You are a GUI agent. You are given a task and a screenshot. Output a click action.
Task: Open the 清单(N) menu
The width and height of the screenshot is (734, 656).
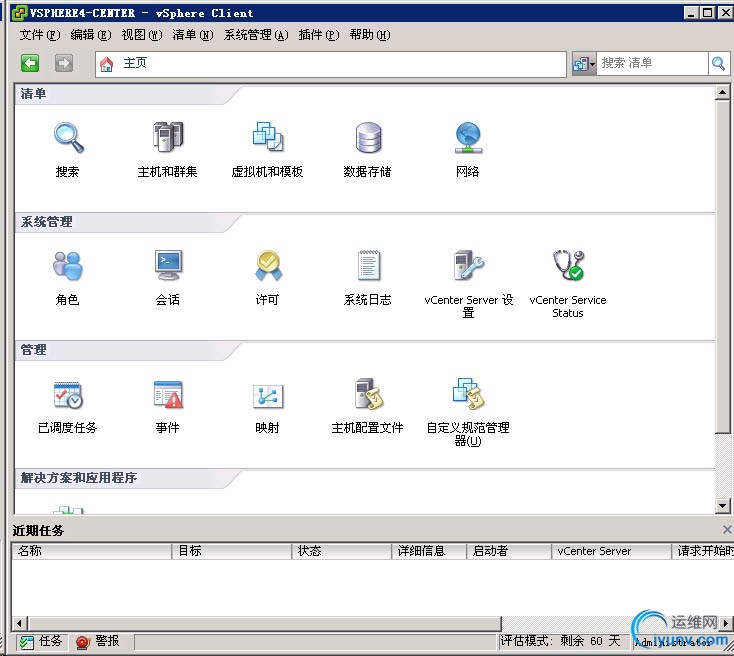193,35
